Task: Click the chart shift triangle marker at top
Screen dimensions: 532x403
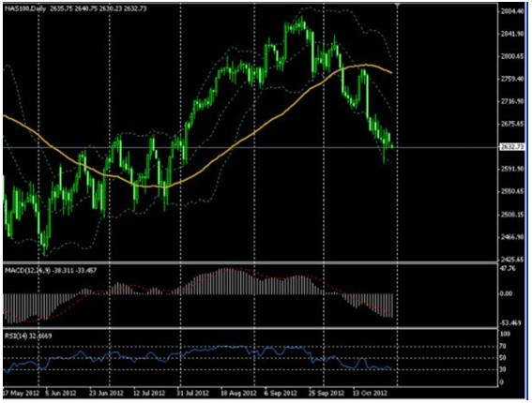Action: point(397,6)
